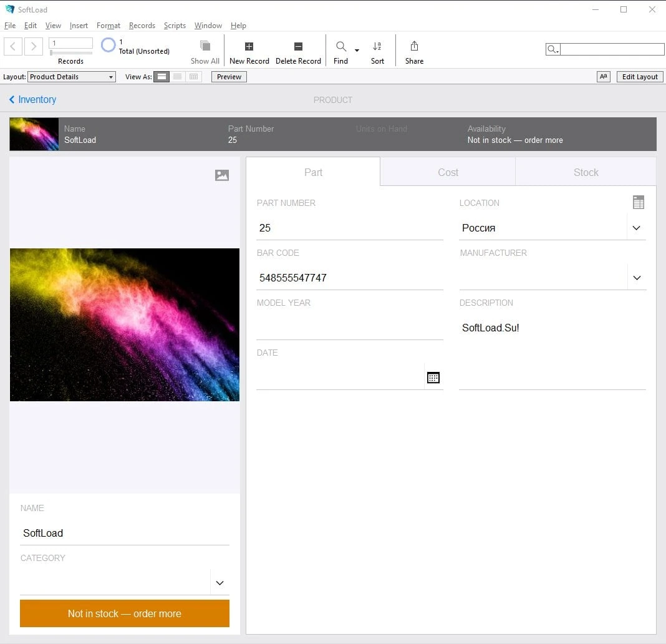Open the Edit menu
The image size is (666, 644).
[30, 26]
